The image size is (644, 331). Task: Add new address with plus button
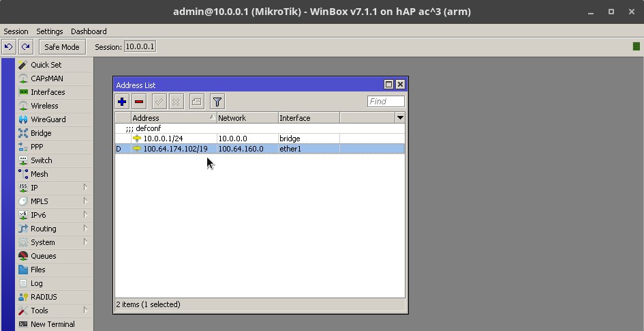point(122,102)
